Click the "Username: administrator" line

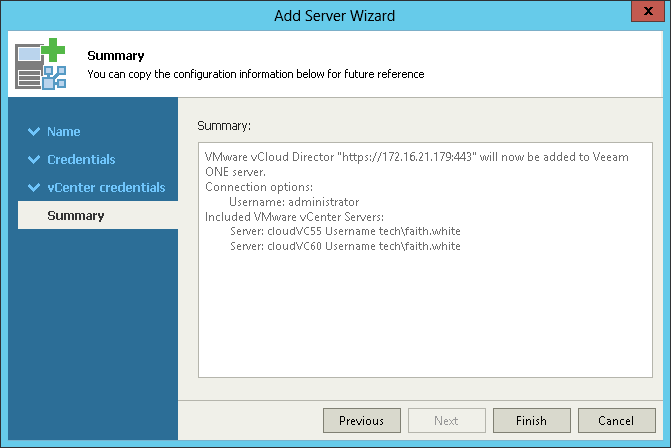(x=293, y=201)
